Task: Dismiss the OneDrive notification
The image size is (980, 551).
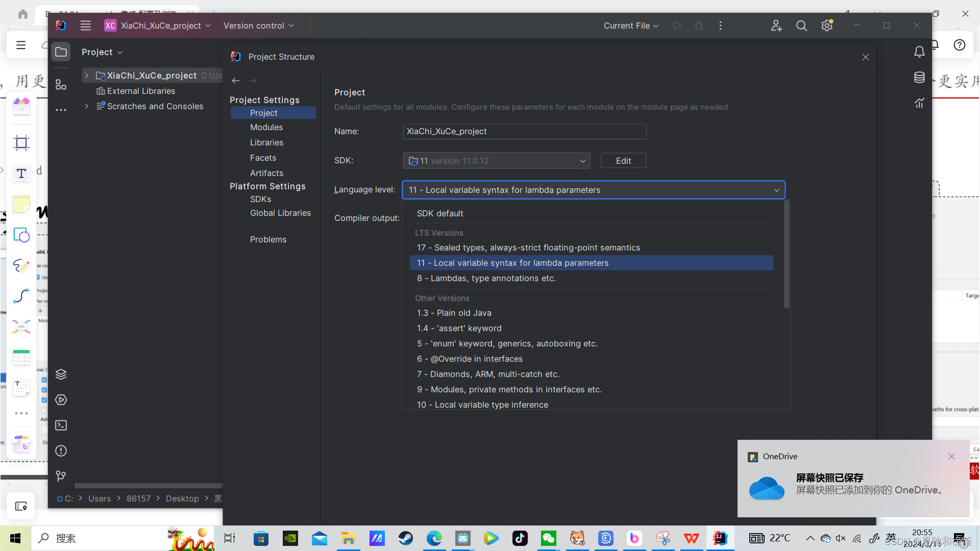Action: tap(951, 456)
